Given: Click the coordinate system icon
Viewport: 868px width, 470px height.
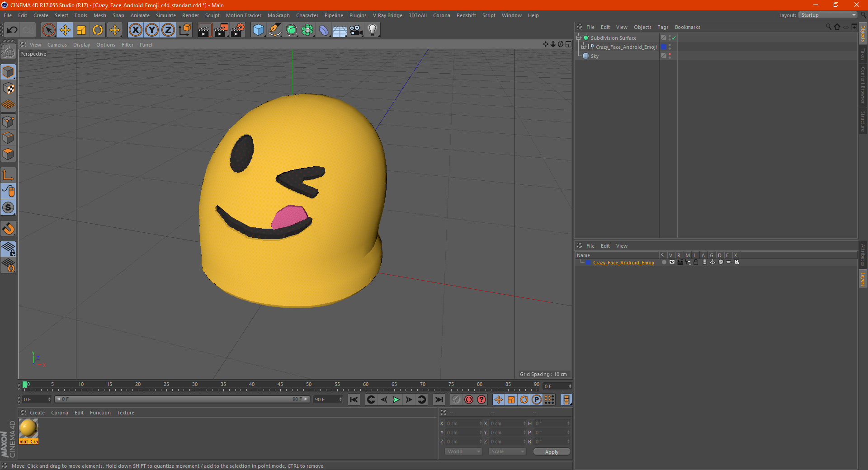Looking at the screenshot, I should [x=184, y=30].
